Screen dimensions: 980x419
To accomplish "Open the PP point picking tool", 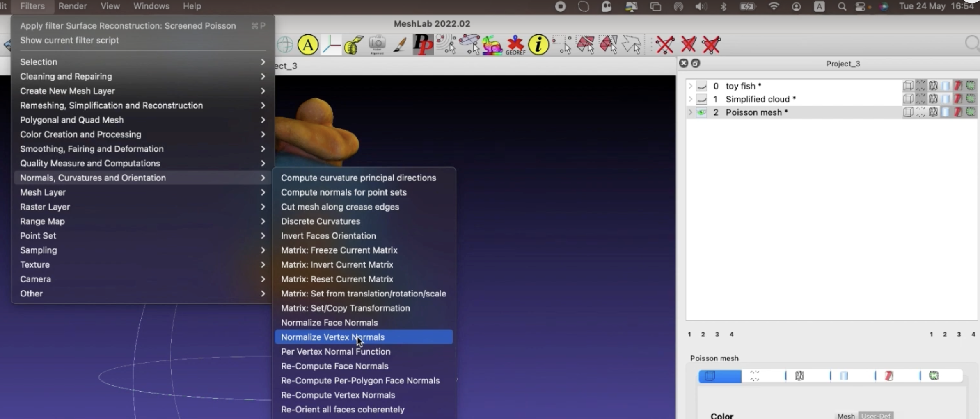I will point(423,45).
